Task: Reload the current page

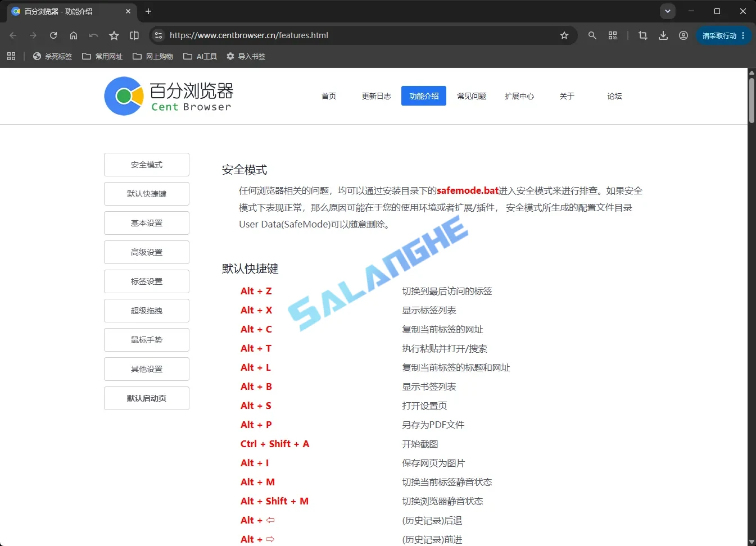Action: (x=53, y=35)
